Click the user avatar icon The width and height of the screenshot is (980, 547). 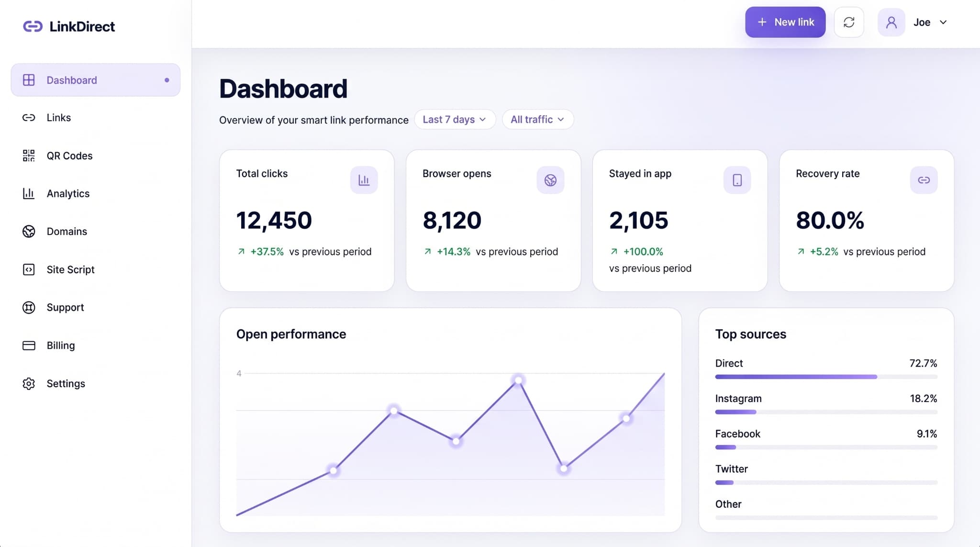click(891, 22)
